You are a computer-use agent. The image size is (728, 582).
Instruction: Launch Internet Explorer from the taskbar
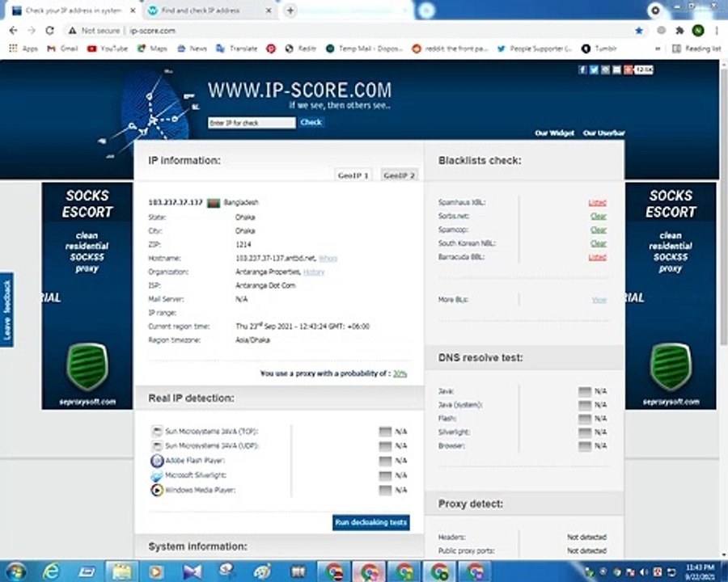coord(51,571)
